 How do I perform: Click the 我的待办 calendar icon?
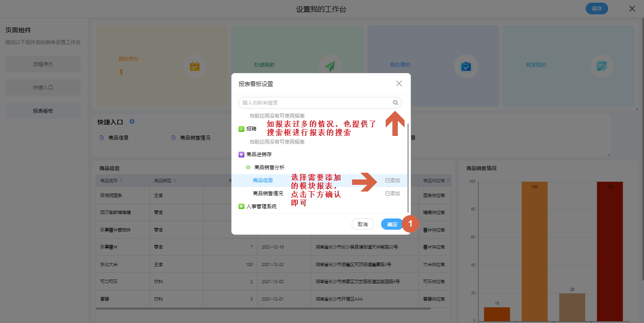(195, 66)
